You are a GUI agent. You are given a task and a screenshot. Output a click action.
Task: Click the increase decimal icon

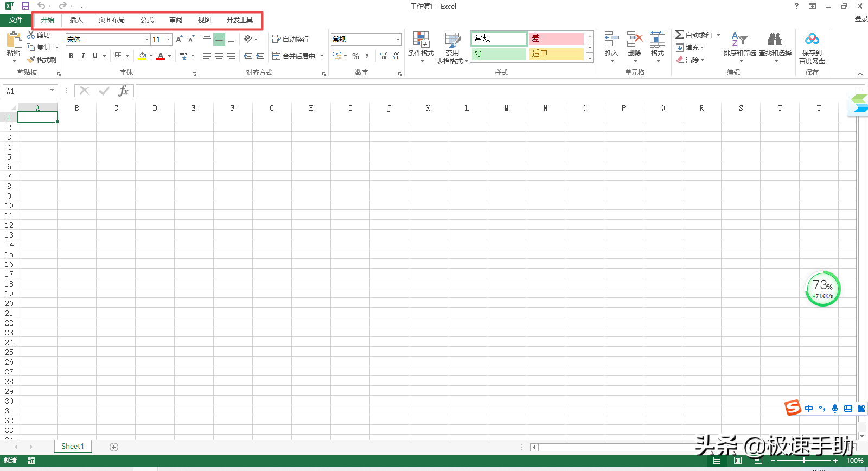pyautogui.click(x=384, y=56)
